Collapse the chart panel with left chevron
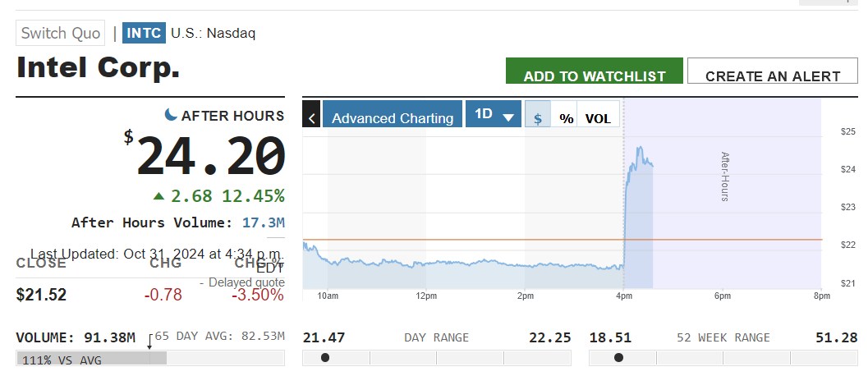Image resolution: width=868 pixels, height=376 pixels. [x=311, y=117]
